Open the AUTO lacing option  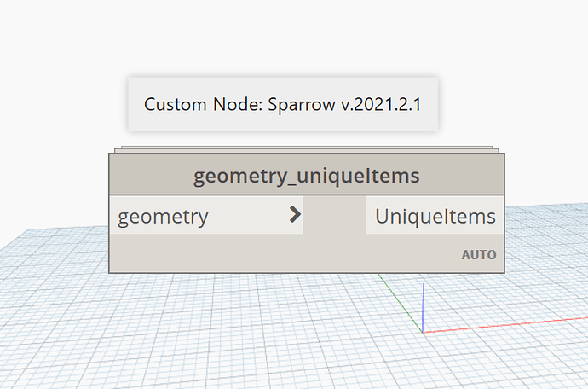pyautogui.click(x=479, y=255)
